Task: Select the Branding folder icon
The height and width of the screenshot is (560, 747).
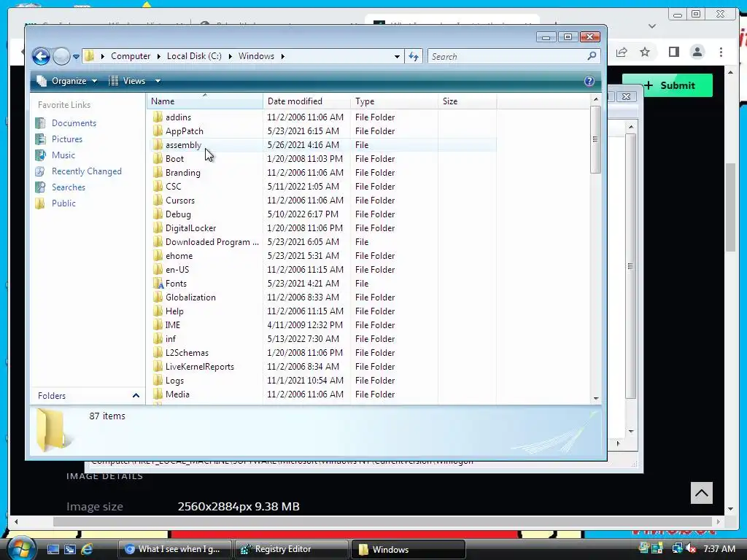Action: (x=158, y=172)
